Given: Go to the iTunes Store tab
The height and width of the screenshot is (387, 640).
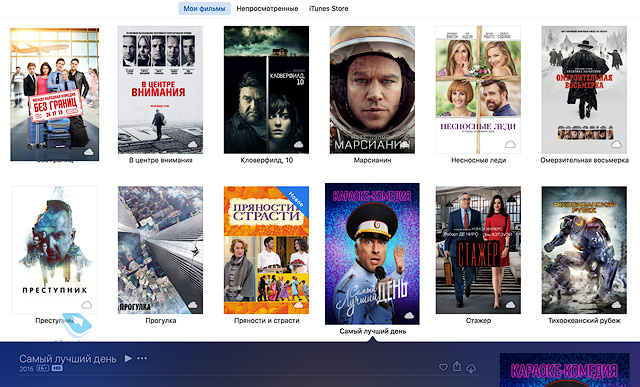Looking at the screenshot, I should tap(329, 8).
